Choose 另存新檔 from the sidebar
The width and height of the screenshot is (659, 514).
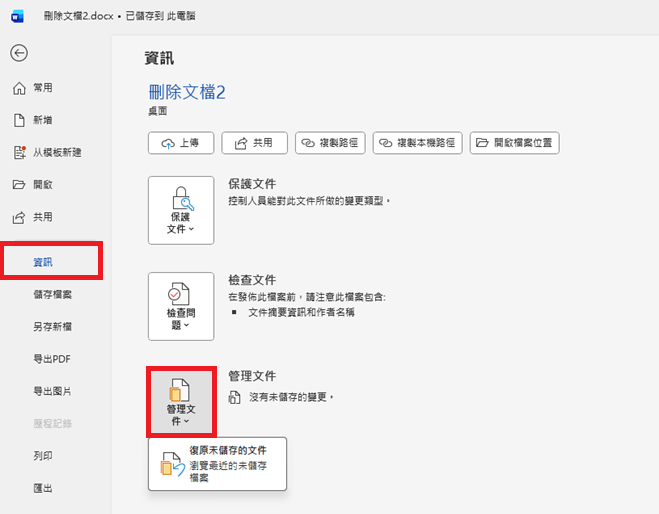pos(52,326)
